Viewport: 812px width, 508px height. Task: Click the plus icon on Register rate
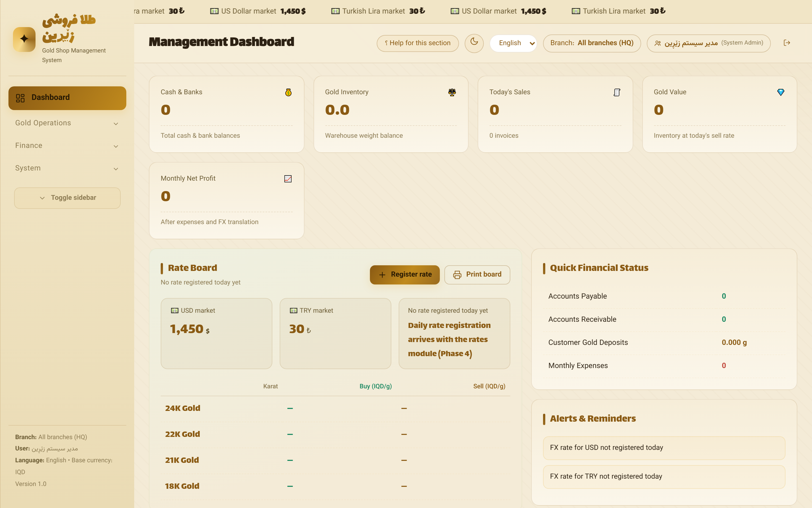[382, 275]
